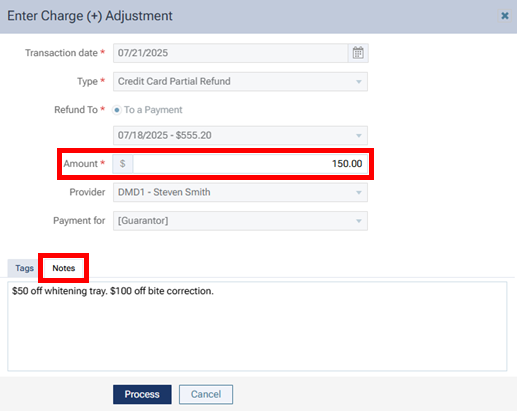Switch to the Tags tab
This screenshot has width=517, height=411.
(x=24, y=268)
